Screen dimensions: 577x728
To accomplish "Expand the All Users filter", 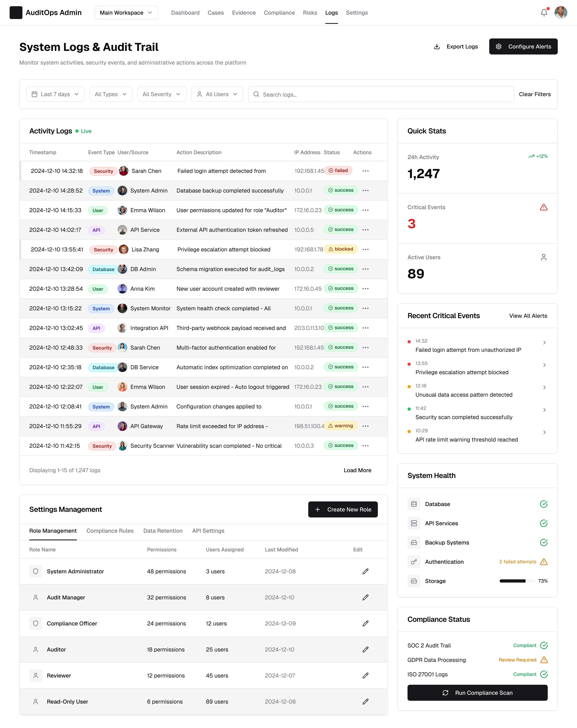I will point(217,94).
